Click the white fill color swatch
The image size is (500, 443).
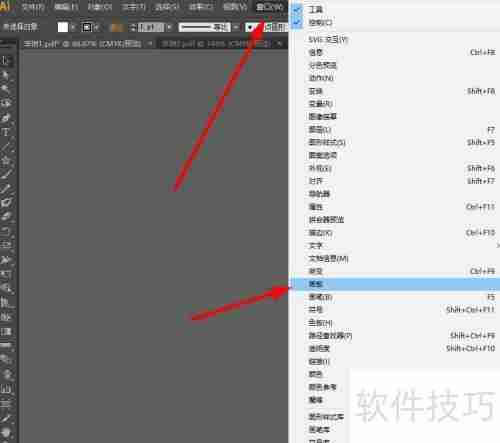click(x=63, y=27)
